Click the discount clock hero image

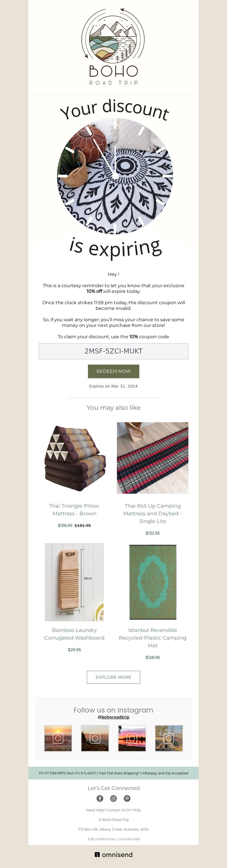[x=115, y=176]
